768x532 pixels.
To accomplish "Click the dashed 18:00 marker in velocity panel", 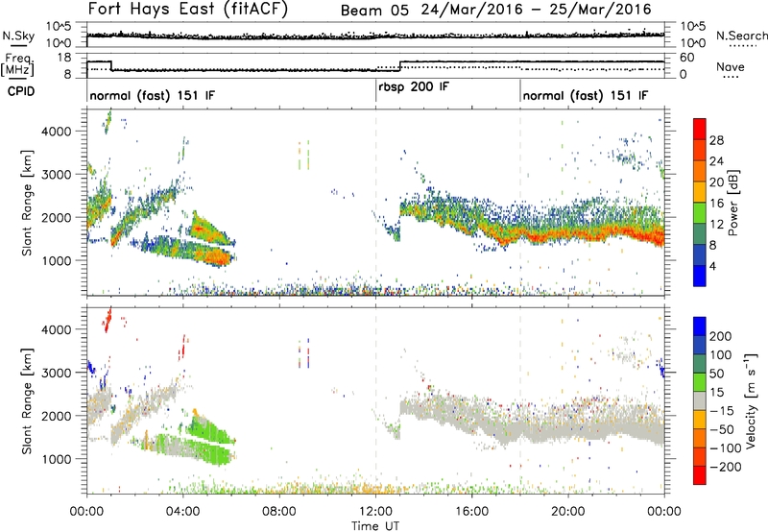I will [x=520, y=400].
